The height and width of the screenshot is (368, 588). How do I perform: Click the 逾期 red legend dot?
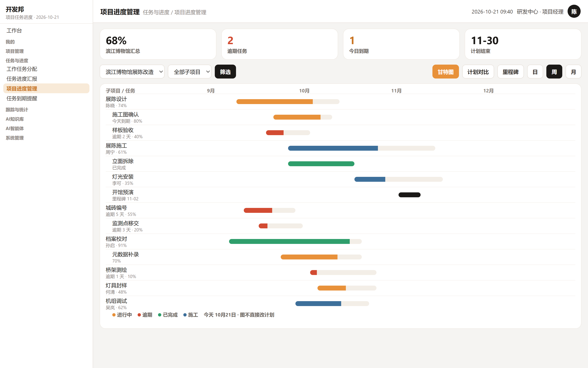pos(139,315)
